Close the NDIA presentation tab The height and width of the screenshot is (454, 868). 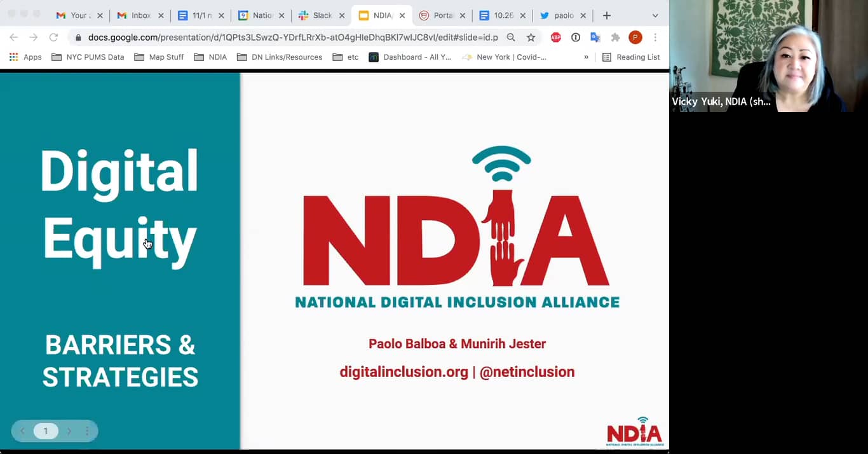402,15
